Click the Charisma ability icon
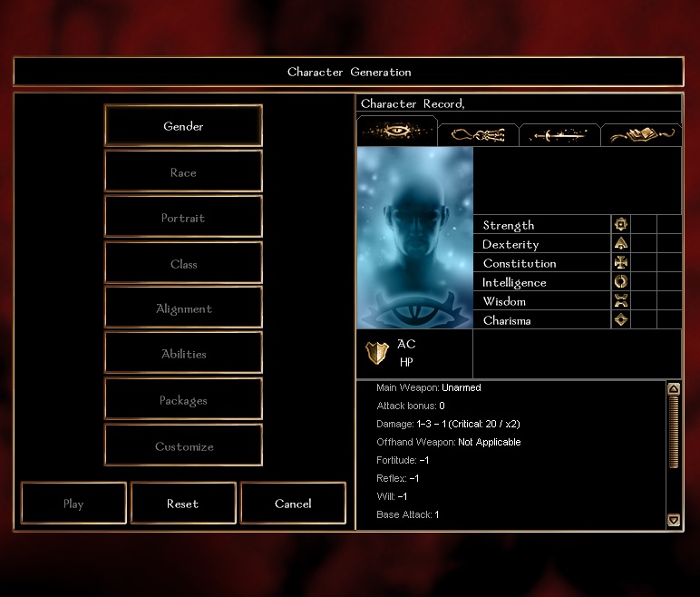 tap(620, 319)
